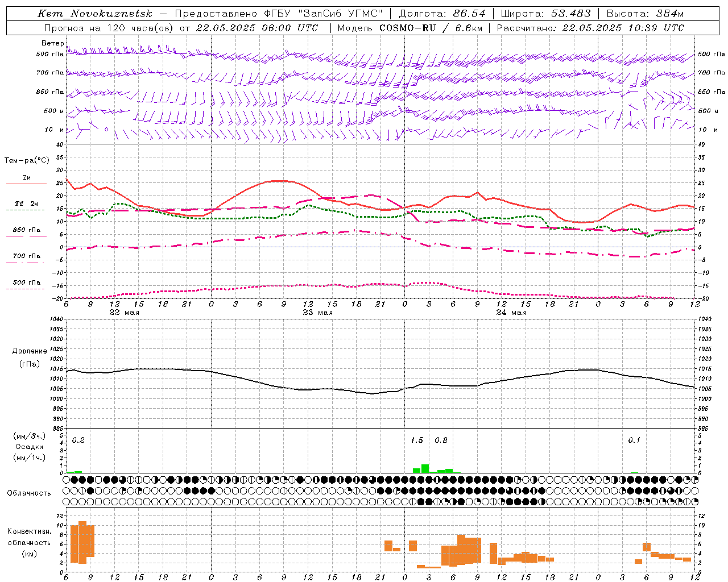The height and width of the screenshot is (582, 728).
Task: Select the 'Предоставлено ФГБУ "ЗапСиб УГМС"' text
Action: point(279,14)
